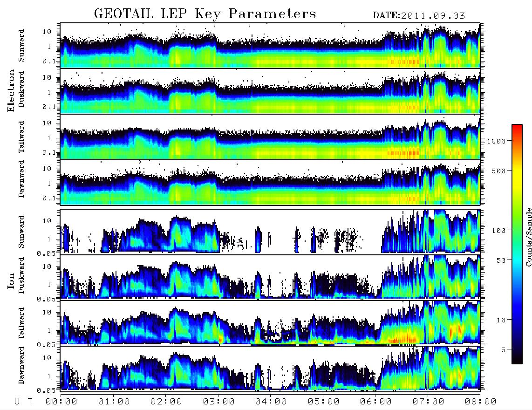This screenshot has height=410, width=532.
Task: Click the 04:00 time axis label
Action: point(271,402)
